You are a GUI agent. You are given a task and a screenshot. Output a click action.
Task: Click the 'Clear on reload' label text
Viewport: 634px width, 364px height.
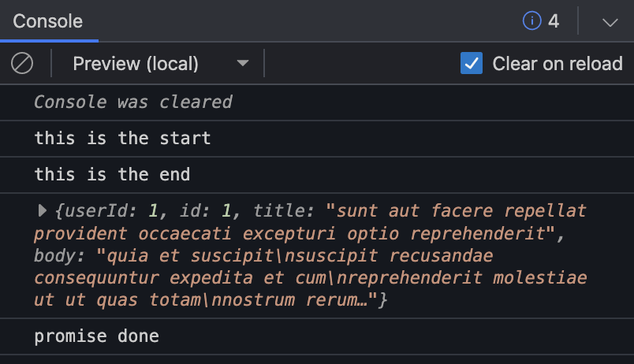pos(558,63)
